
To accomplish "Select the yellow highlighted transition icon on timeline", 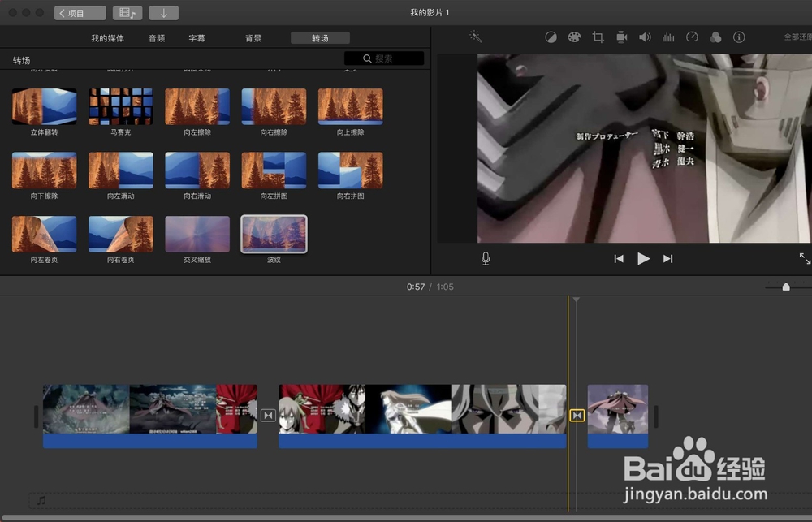I will click(x=577, y=416).
